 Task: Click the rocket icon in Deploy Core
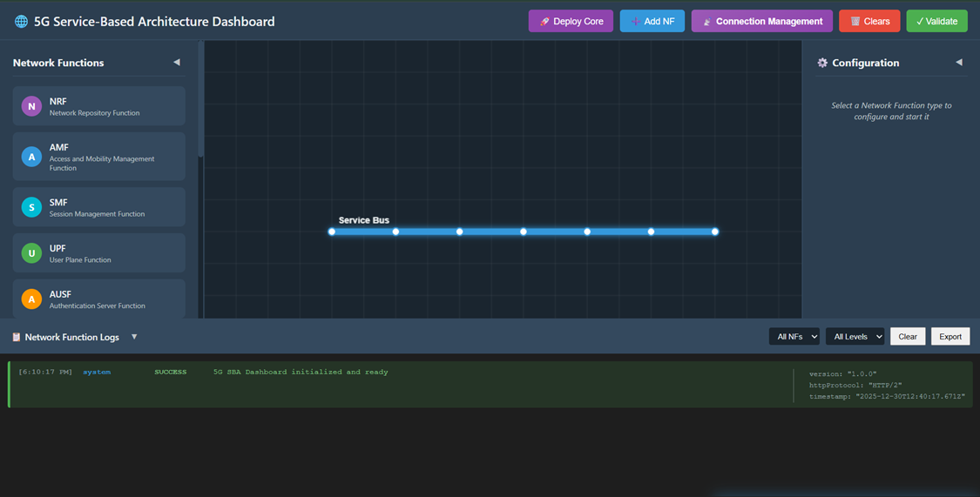[x=544, y=21]
